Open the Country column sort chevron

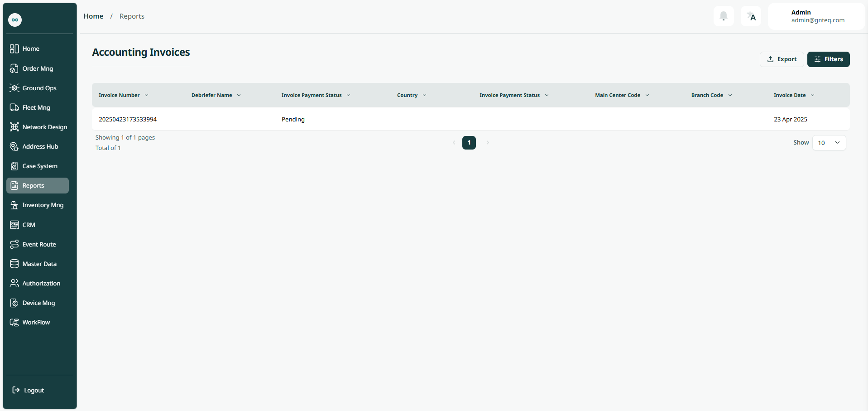coord(424,95)
